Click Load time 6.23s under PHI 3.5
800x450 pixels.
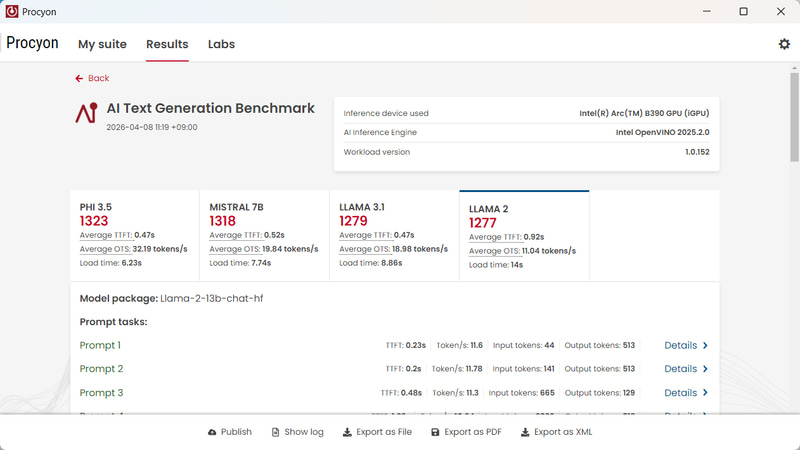pyautogui.click(x=111, y=263)
